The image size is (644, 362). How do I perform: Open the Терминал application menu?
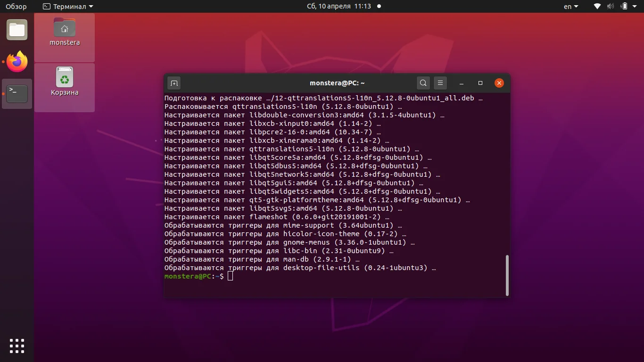[x=67, y=7]
